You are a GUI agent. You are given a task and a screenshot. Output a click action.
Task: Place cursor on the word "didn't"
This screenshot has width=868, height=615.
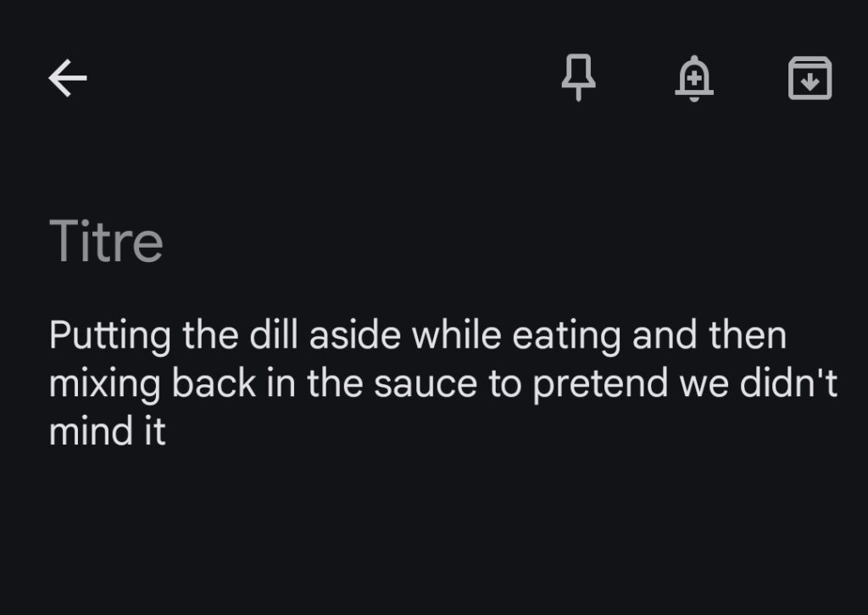(x=791, y=383)
